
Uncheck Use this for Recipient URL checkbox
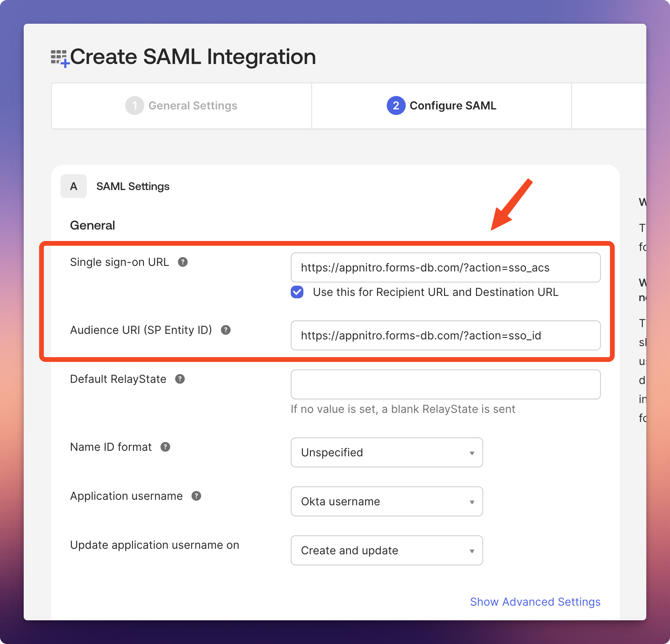pos(297,292)
